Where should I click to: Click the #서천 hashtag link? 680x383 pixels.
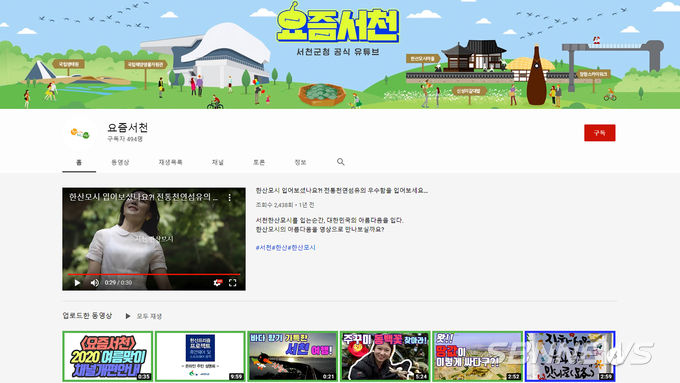point(264,247)
